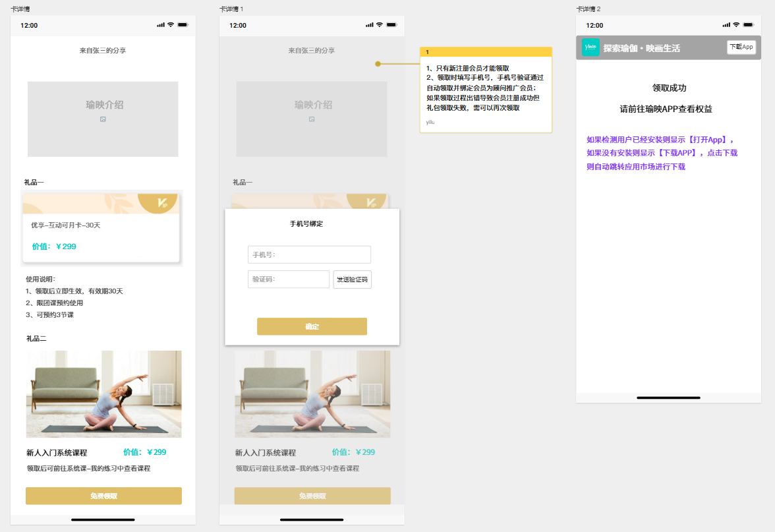Click the 手机号 input field
Image resolution: width=775 pixels, height=532 pixels.
pos(309,254)
